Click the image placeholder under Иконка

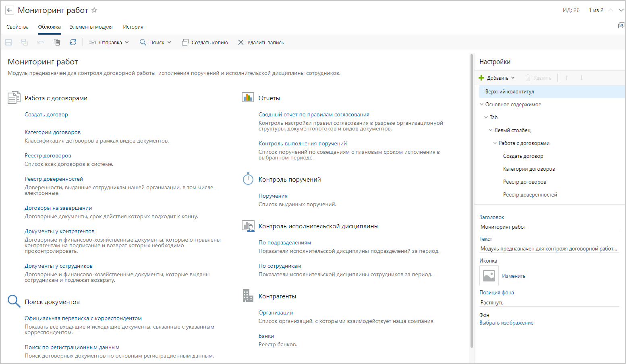pyautogui.click(x=489, y=276)
